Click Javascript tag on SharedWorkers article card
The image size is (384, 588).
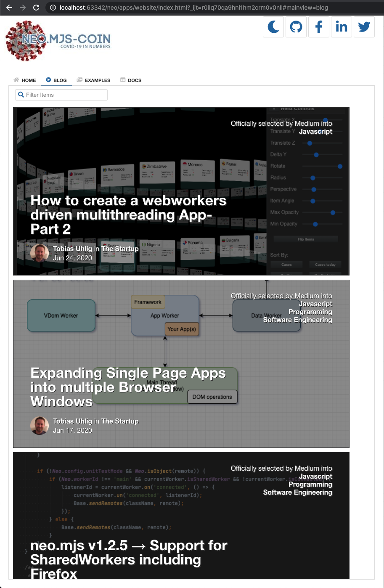point(315,476)
